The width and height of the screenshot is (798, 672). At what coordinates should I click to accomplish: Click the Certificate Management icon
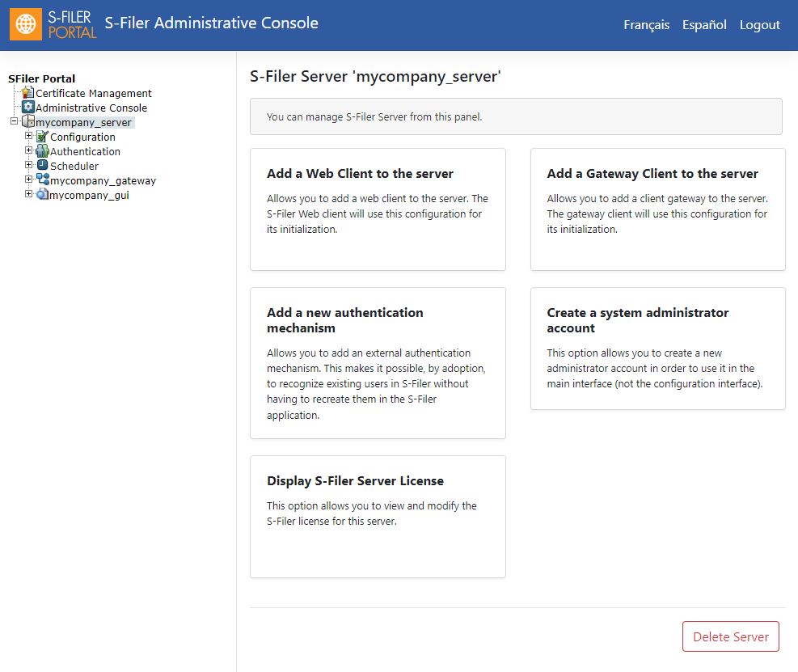point(28,93)
